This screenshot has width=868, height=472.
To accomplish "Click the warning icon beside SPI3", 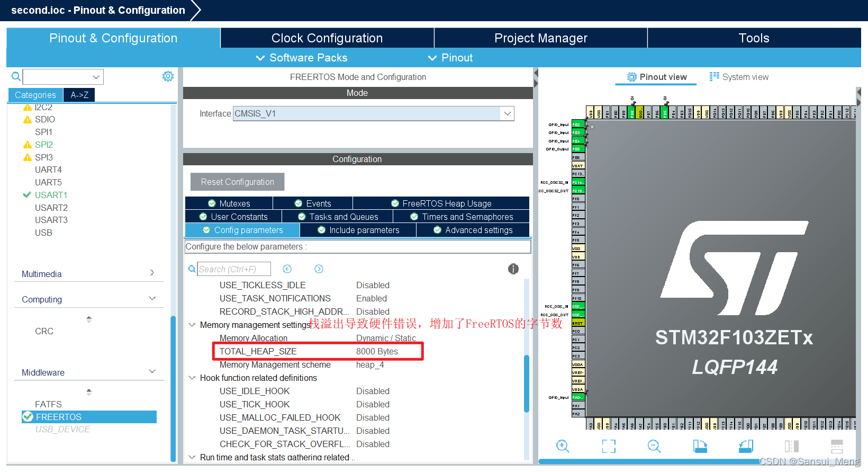I will [x=28, y=157].
